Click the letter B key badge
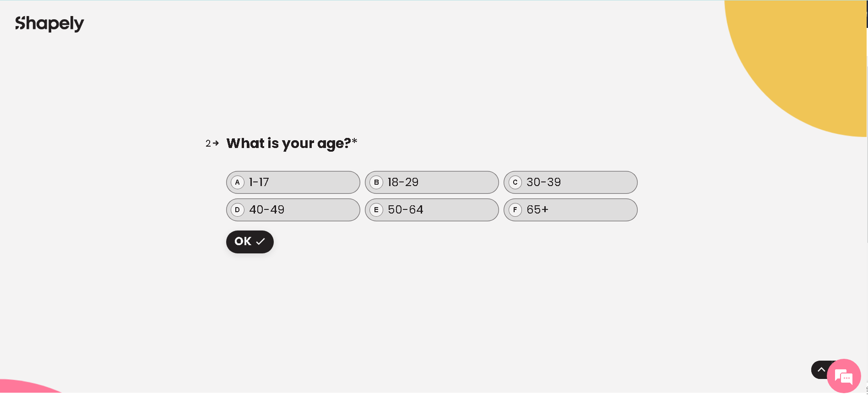 pyautogui.click(x=376, y=182)
